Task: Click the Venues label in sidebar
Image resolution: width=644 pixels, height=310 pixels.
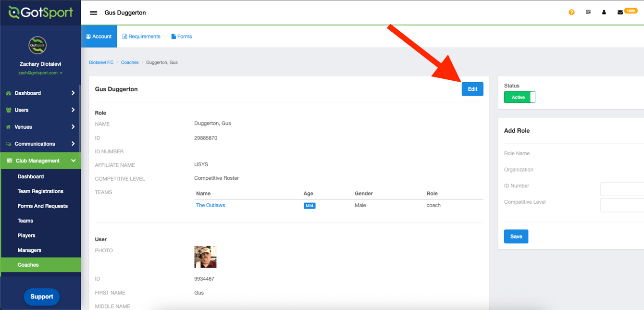Action: coord(23,127)
